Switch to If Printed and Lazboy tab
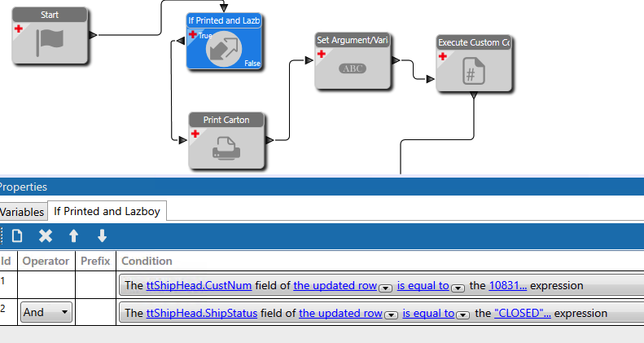Viewport: 644px width, 343px height. click(107, 211)
